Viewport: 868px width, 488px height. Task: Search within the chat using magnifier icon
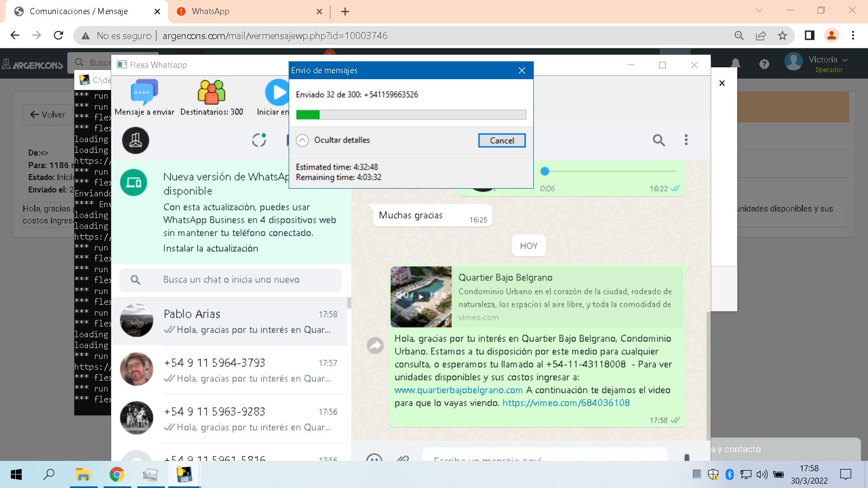(x=659, y=140)
